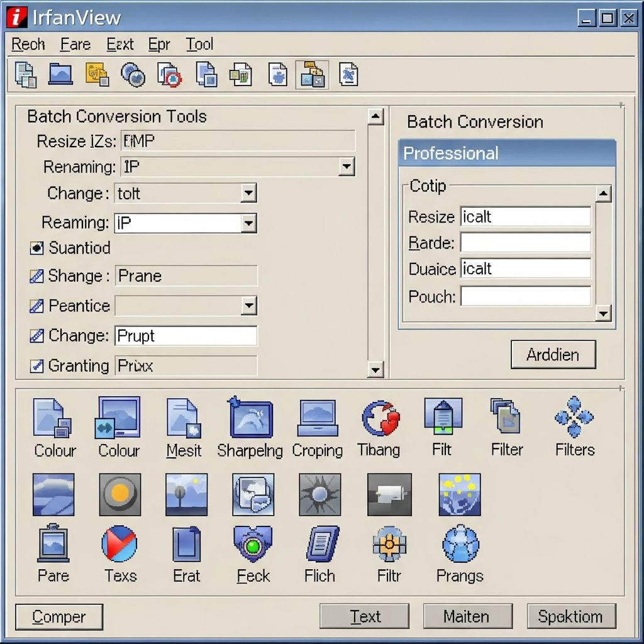This screenshot has height=644, width=644.
Task: Expand the Change tolt dropdown
Action: click(248, 193)
